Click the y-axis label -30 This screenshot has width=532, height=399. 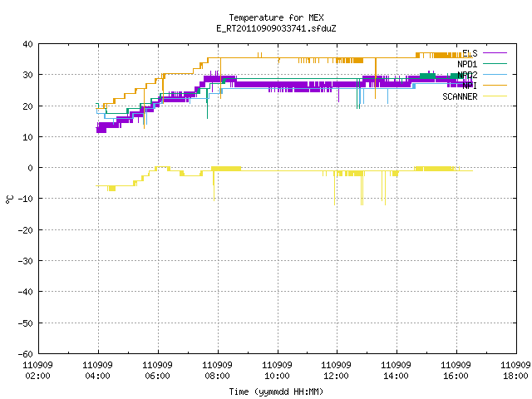(26, 261)
